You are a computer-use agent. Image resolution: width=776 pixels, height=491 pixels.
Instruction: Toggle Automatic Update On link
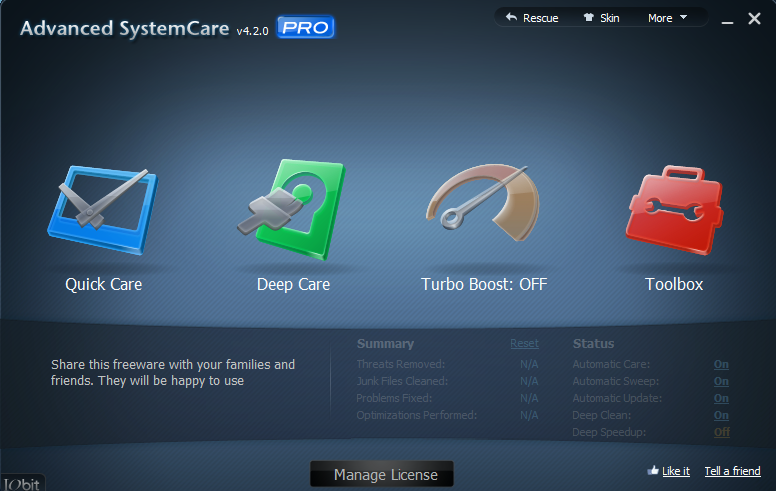tap(721, 398)
